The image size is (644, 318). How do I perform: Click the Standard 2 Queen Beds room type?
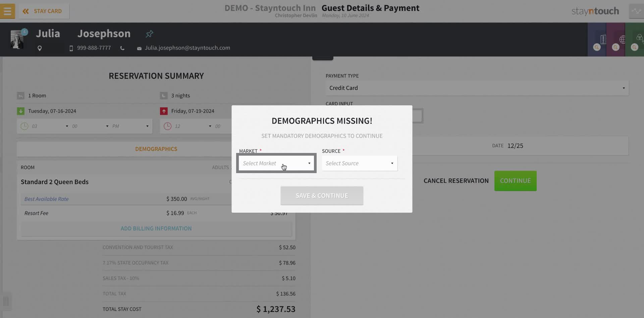click(x=55, y=182)
